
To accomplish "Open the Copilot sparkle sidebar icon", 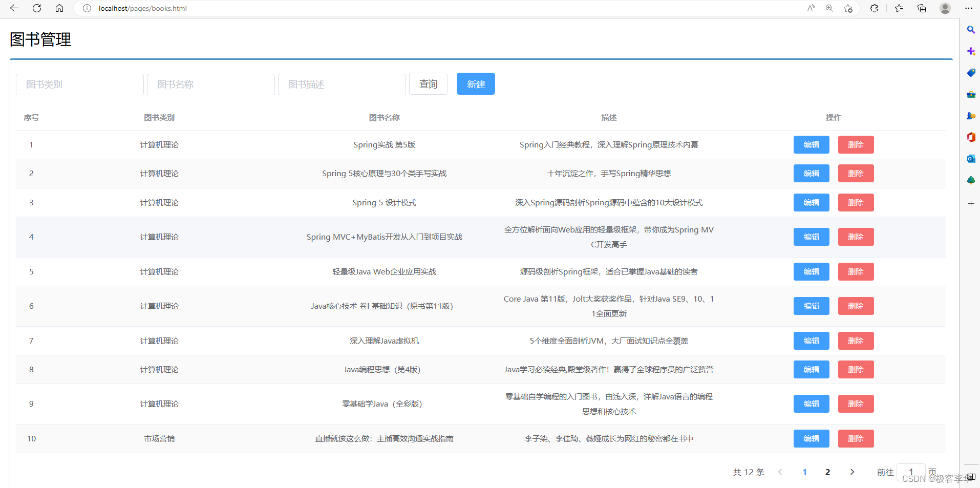I will click(971, 51).
